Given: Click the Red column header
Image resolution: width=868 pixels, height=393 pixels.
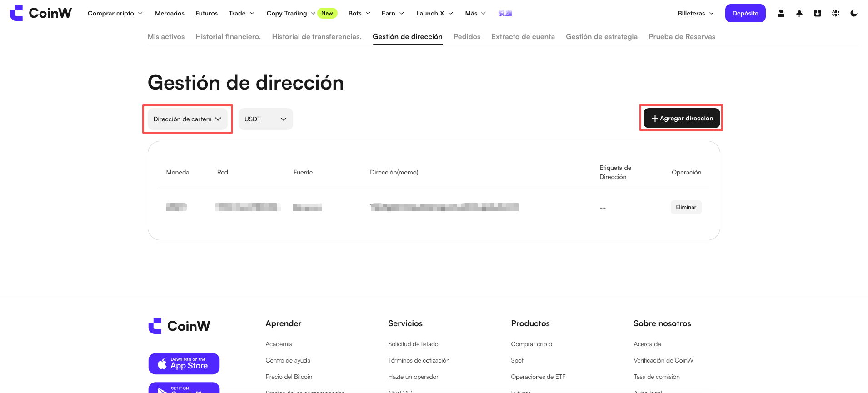Looking at the screenshot, I should (x=223, y=172).
